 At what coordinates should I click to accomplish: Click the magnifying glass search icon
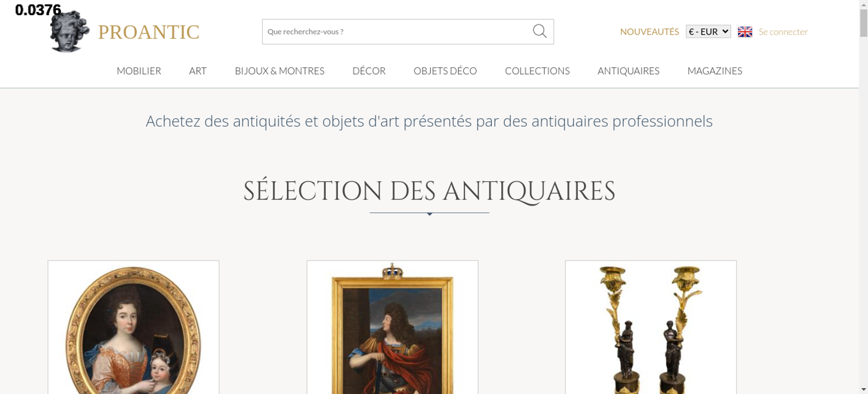pyautogui.click(x=539, y=31)
